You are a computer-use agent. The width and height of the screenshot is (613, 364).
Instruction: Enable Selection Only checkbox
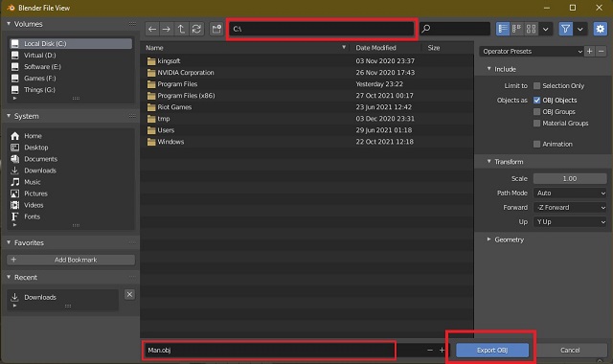point(536,85)
